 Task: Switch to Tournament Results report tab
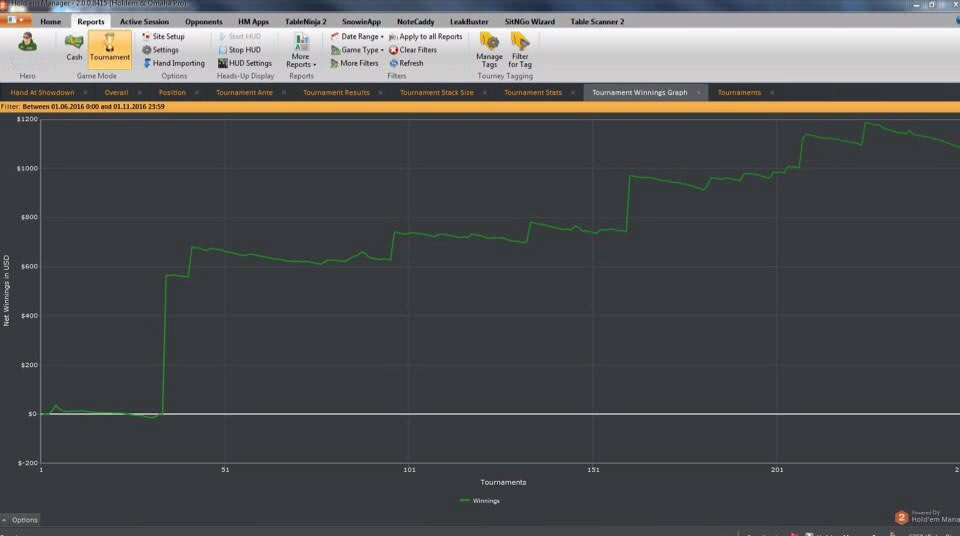(x=336, y=92)
